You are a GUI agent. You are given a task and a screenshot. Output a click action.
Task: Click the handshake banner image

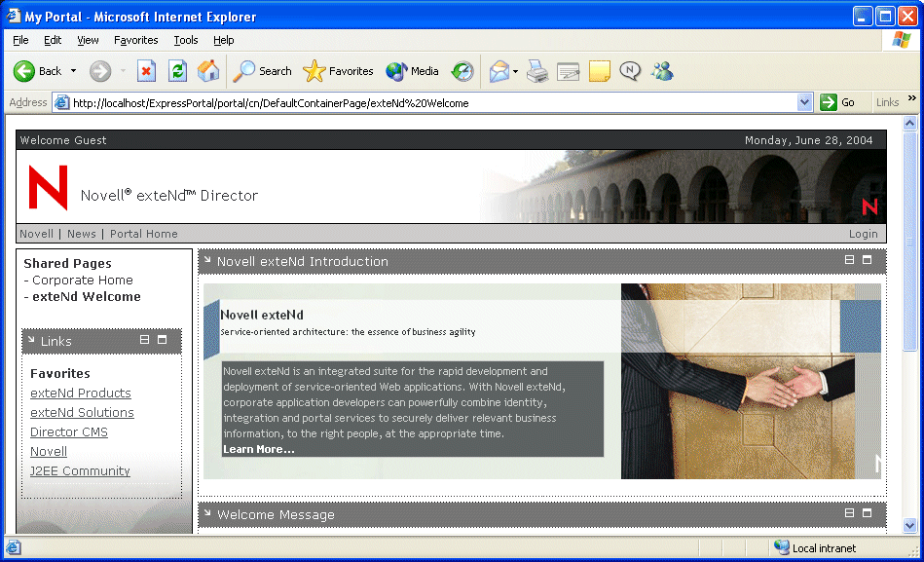click(x=751, y=381)
